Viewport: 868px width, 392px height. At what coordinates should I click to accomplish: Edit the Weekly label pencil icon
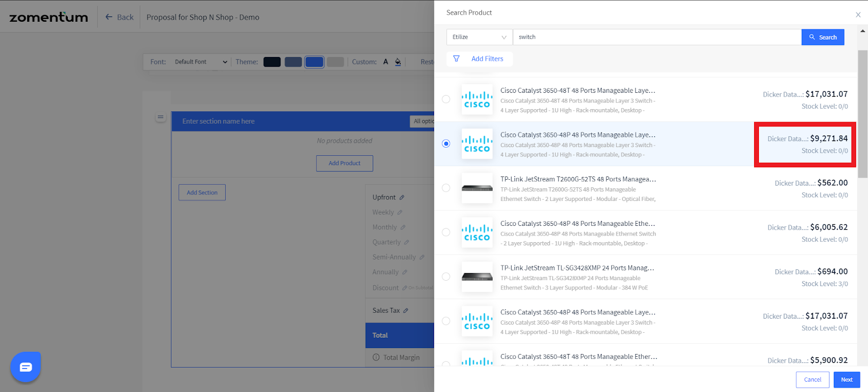(400, 212)
